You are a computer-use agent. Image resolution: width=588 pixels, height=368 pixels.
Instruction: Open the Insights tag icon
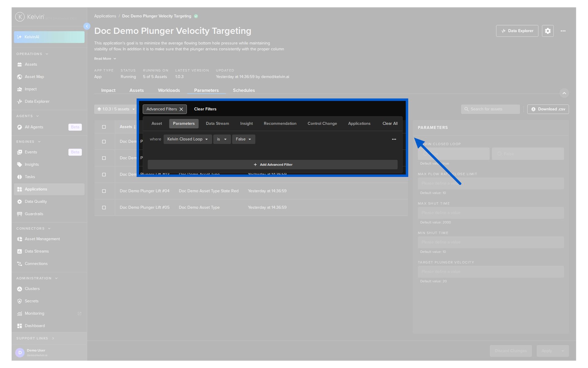20,165
